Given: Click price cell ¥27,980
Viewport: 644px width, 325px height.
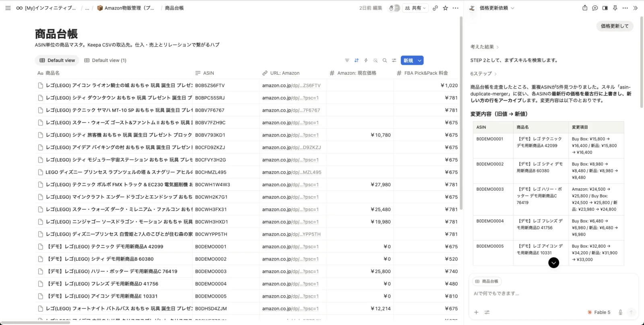Looking at the screenshot, I should click(x=360, y=185).
